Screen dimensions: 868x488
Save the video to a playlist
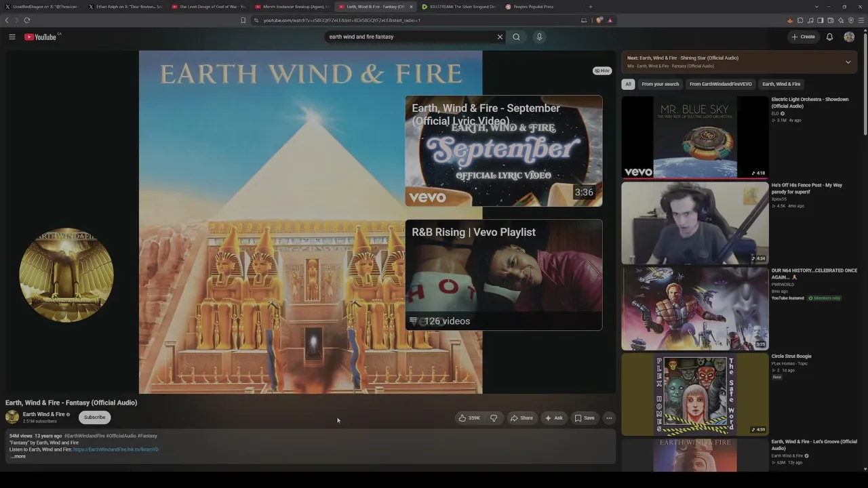585,418
